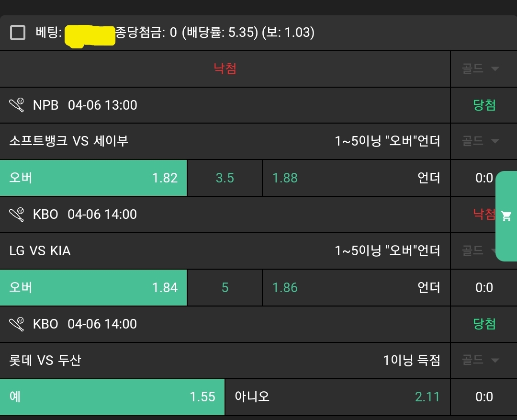The width and height of the screenshot is (517, 420).
Task: Expand 골드 dropdown for 소프트뱅크 VS 세이부
Action: pyautogui.click(x=480, y=141)
